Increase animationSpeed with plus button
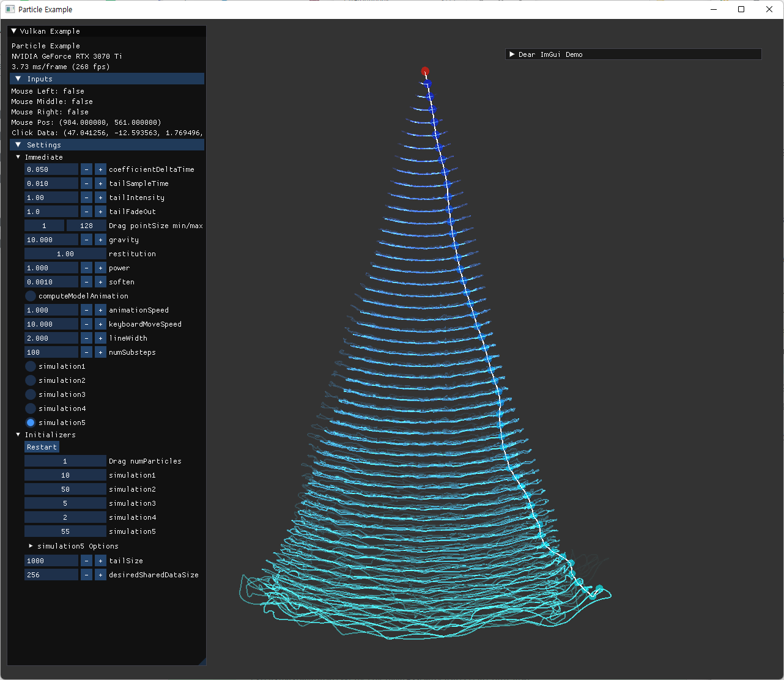Screen dimensions: 784x680 pos(100,310)
